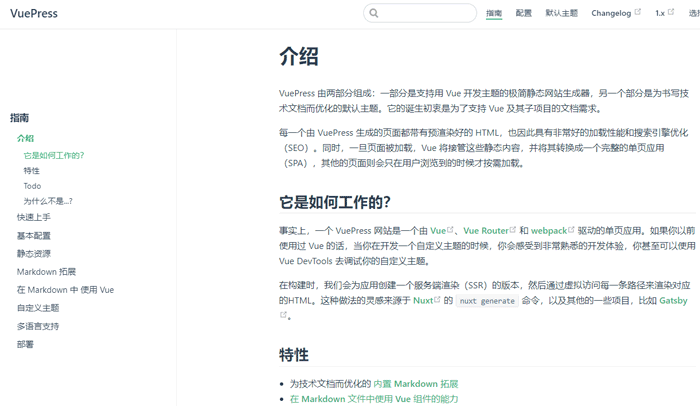700x406 pixels.
Task: Select the 指南 nav tab
Action: (x=494, y=13)
